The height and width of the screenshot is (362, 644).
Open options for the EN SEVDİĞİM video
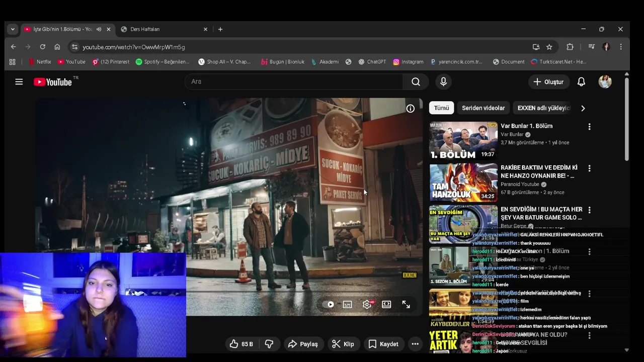pos(589,210)
